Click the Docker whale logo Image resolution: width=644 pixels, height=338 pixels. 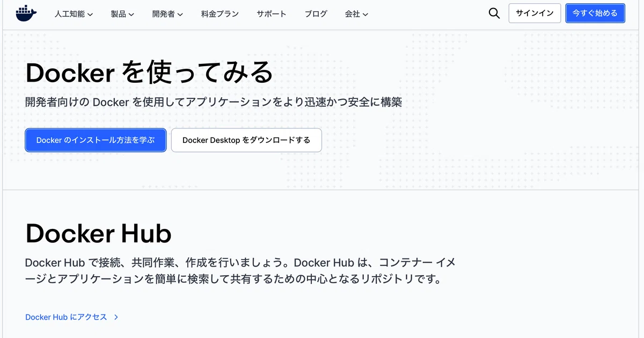(26, 13)
